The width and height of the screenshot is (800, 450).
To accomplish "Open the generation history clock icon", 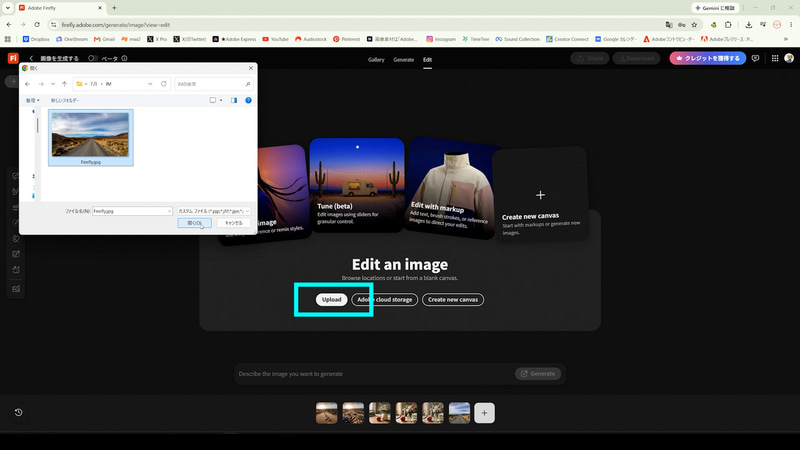I will [x=18, y=412].
